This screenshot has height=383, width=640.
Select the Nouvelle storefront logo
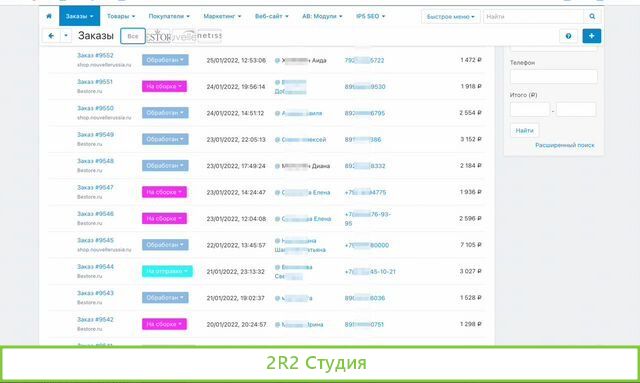(184, 36)
